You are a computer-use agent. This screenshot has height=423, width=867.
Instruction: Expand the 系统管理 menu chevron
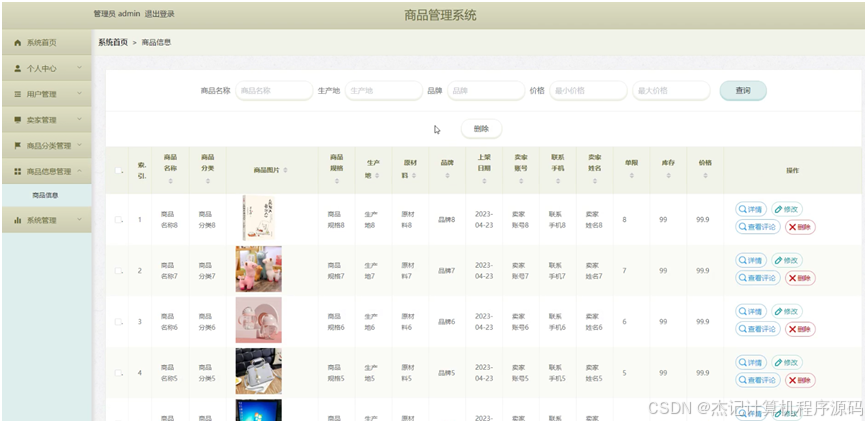(x=80, y=220)
